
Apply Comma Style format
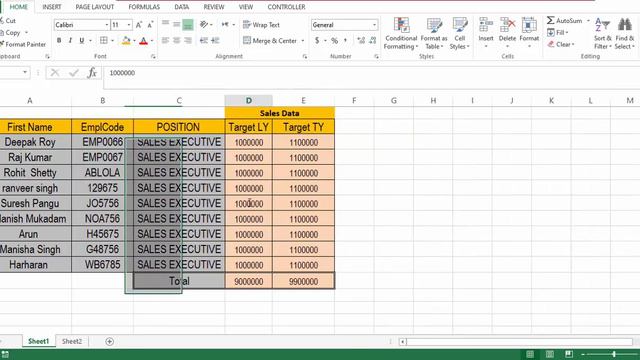345,40
